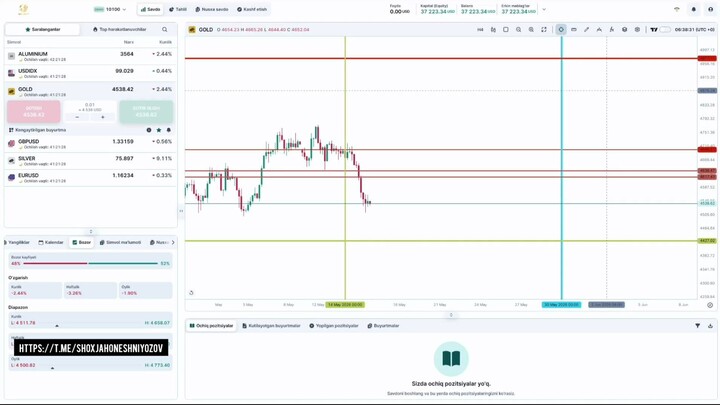
Task: Open the user profile icon at top right
Action: [x=710, y=9]
